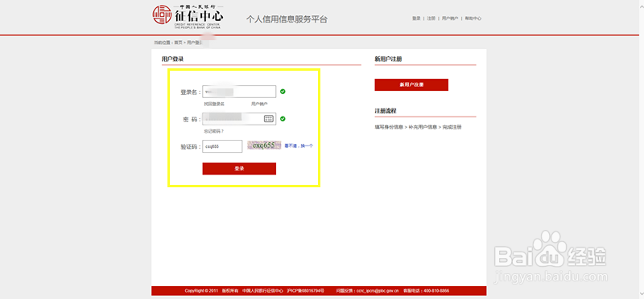Focus the 登录名 input field
Viewport: 644px width, 299px height.
point(239,92)
